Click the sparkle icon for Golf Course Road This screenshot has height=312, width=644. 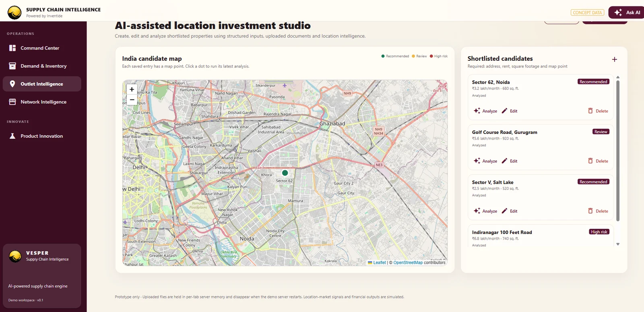click(x=477, y=161)
